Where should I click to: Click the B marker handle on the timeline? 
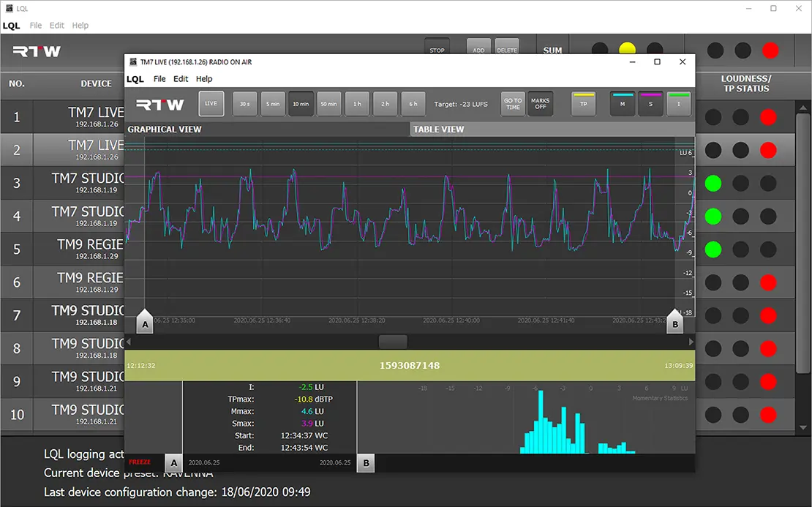click(x=674, y=323)
